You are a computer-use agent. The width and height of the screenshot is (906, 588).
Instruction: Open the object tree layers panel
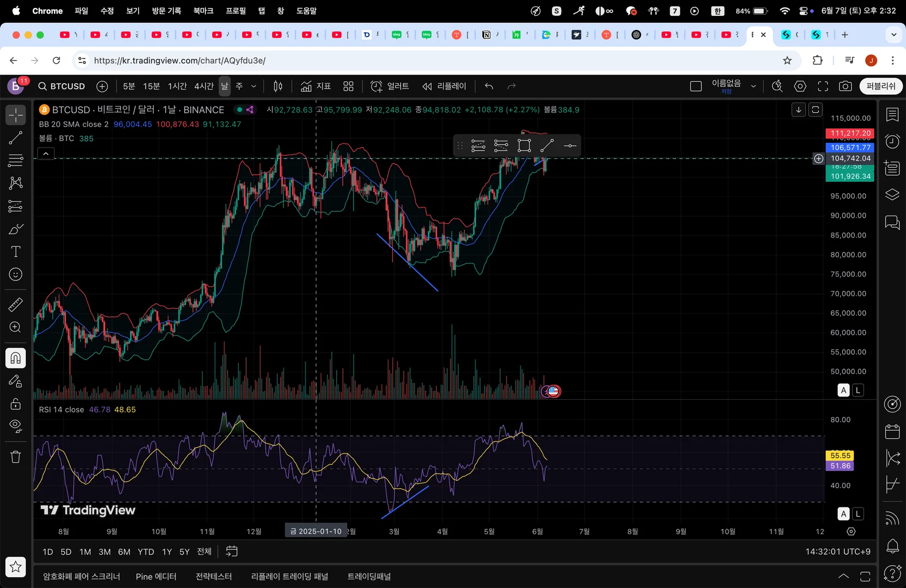[x=892, y=194]
